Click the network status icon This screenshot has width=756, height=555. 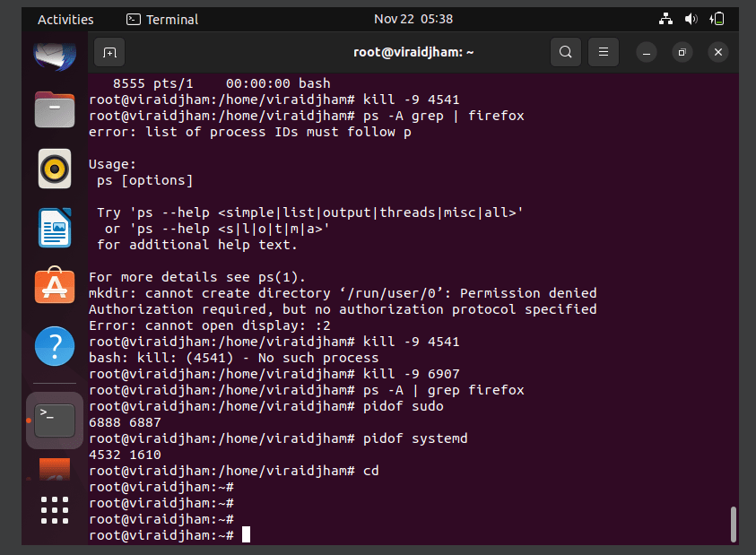point(665,20)
